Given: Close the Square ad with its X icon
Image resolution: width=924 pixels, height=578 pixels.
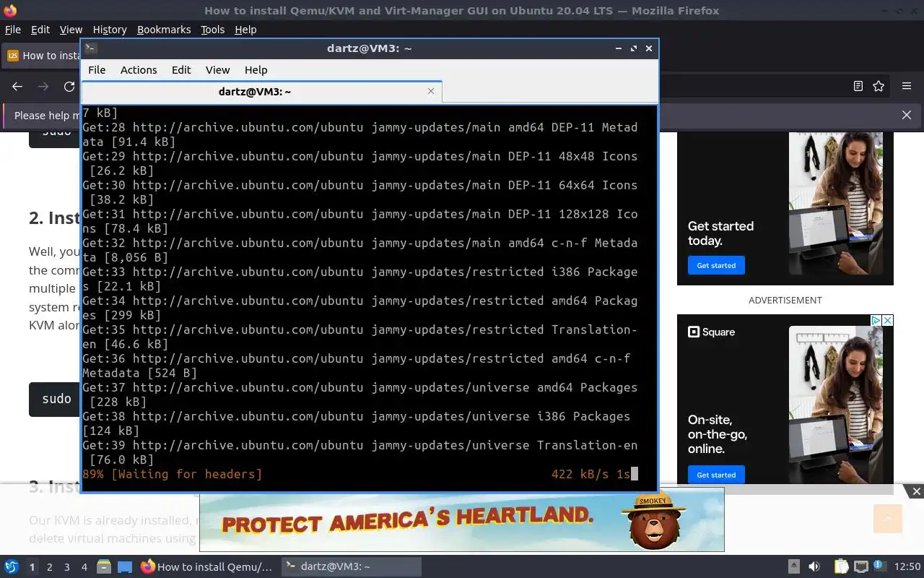Looking at the screenshot, I should coord(888,320).
